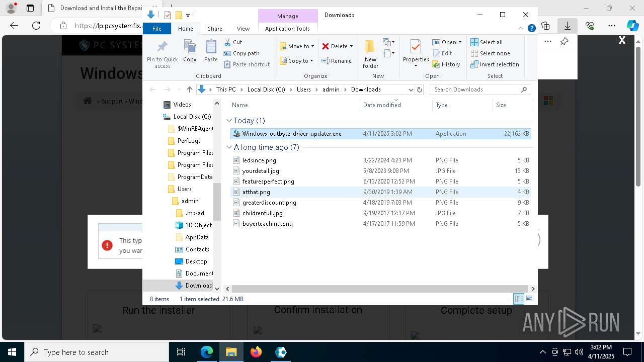This screenshot has height=362, width=644.
Task: Click the Copy ribbon icon
Action: point(190,51)
